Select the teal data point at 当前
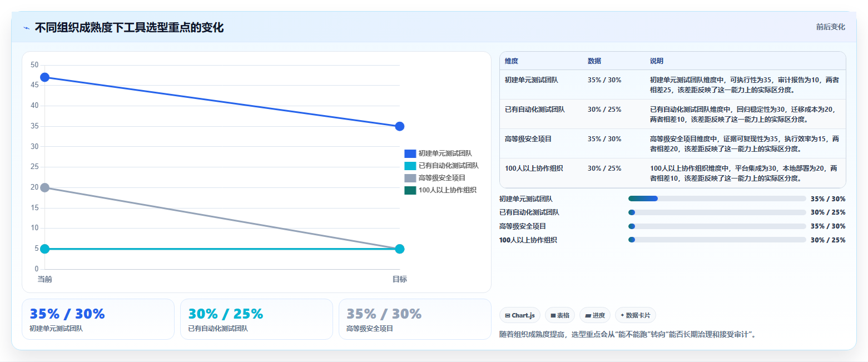Screen dimensions: 868x362 pos(45,249)
